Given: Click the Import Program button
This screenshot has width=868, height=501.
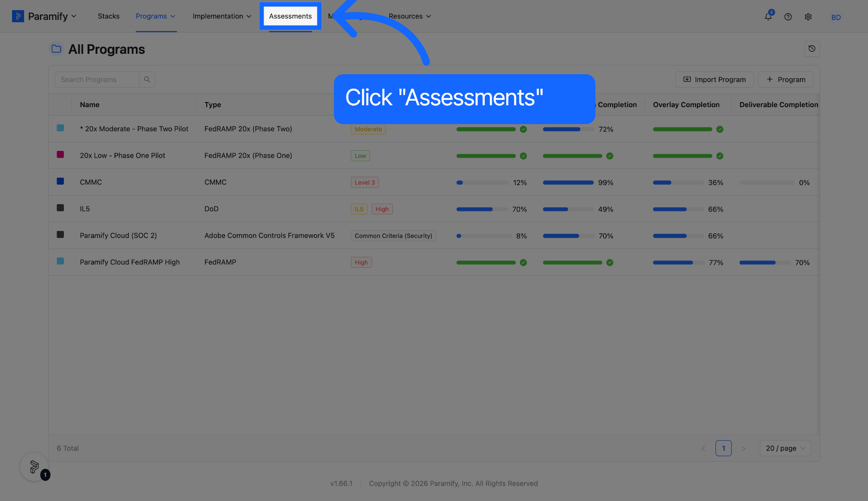Looking at the screenshot, I should click(x=714, y=80).
